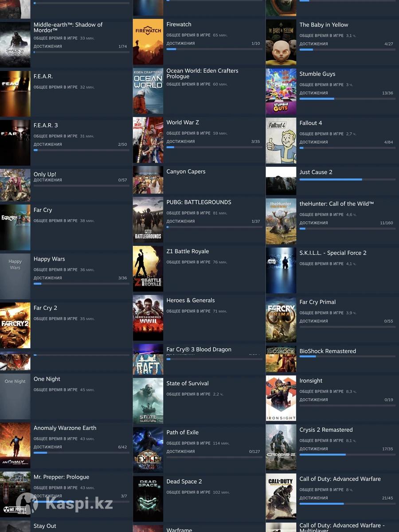Click the '4/84' achievements count for Fallout 4
The image size is (399, 532).
click(389, 142)
